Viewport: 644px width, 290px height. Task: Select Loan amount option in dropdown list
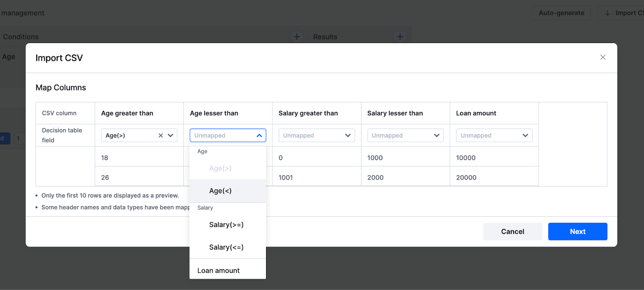click(x=228, y=271)
